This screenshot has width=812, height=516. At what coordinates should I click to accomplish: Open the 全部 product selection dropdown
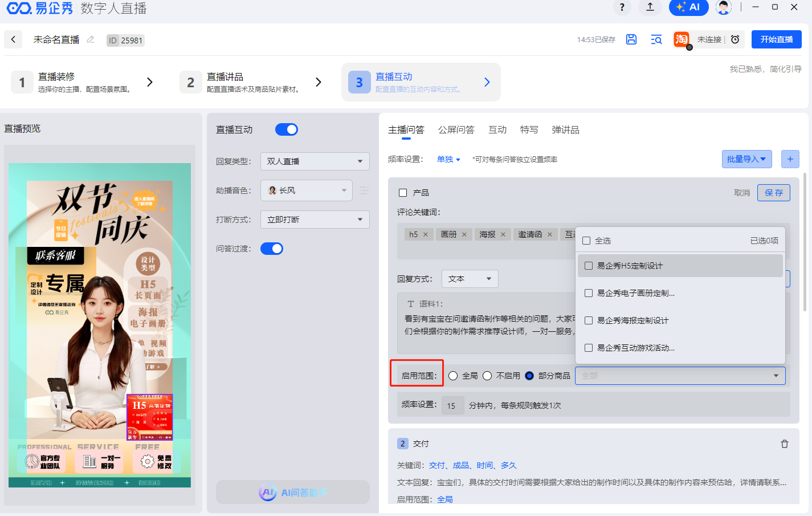click(x=680, y=376)
